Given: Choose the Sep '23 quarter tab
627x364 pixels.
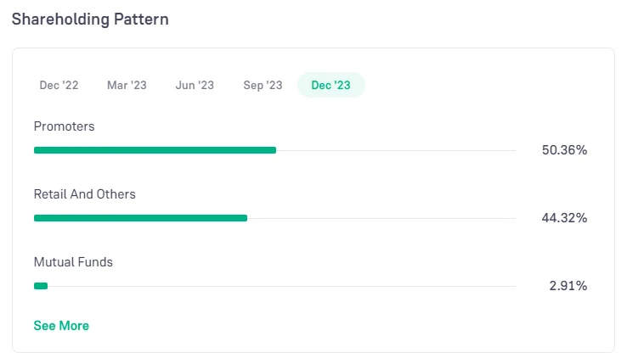Looking at the screenshot, I should [263, 85].
